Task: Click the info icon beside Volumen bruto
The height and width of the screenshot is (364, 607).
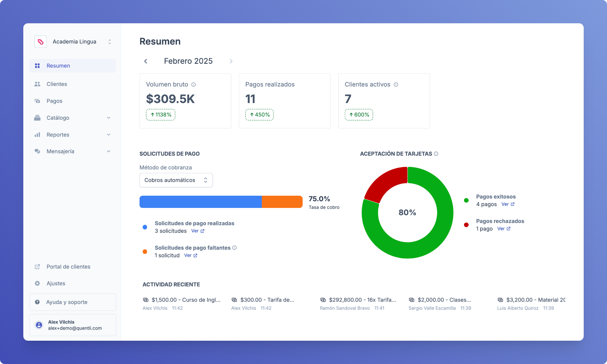Action: [x=193, y=84]
